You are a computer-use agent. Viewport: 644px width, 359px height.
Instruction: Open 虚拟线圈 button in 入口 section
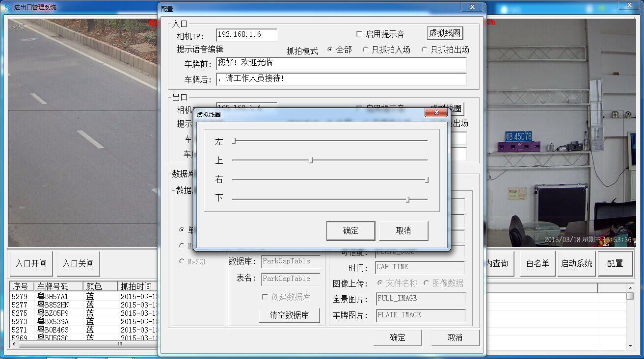(445, 33)
